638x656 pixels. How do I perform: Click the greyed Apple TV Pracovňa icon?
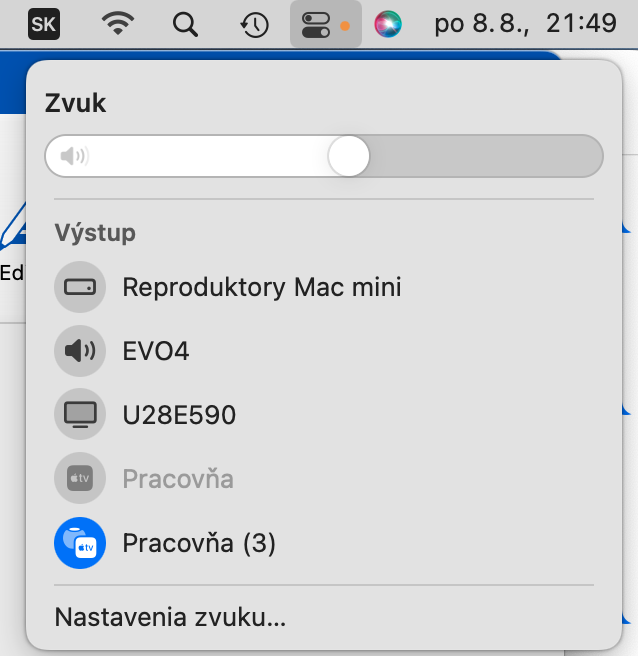[x=80, y=478]
